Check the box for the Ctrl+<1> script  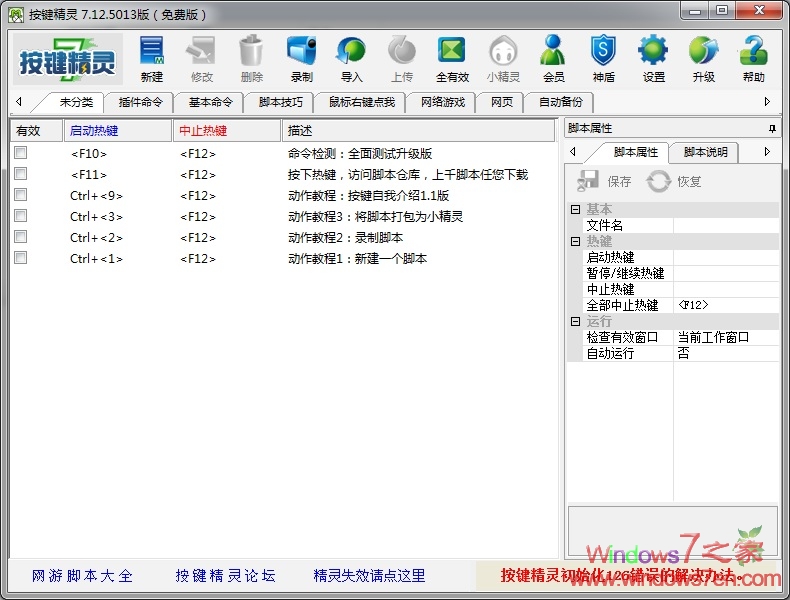(x=21, y=258)
